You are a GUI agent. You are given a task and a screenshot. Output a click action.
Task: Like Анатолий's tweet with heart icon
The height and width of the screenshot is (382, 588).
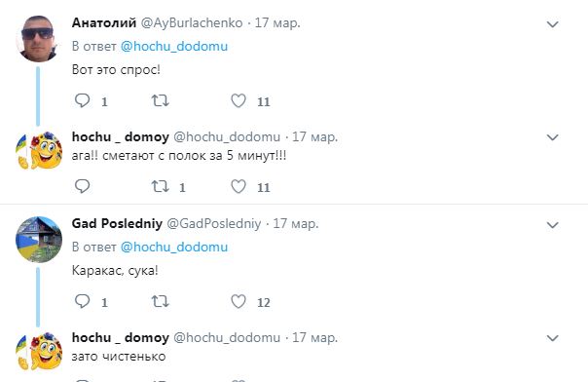(239, 100)
